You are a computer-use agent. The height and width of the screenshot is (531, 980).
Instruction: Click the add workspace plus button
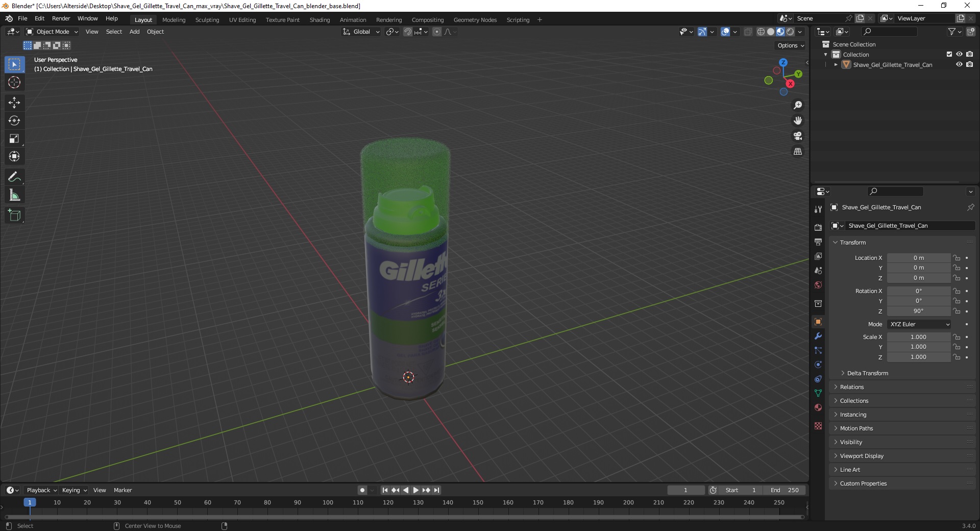(540, 20)
